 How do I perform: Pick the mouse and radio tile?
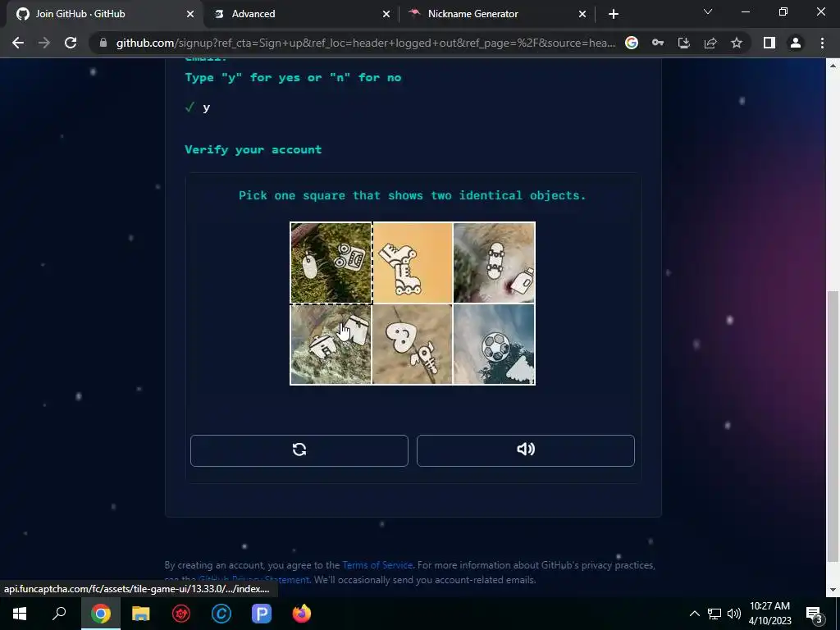pos(331,262)
